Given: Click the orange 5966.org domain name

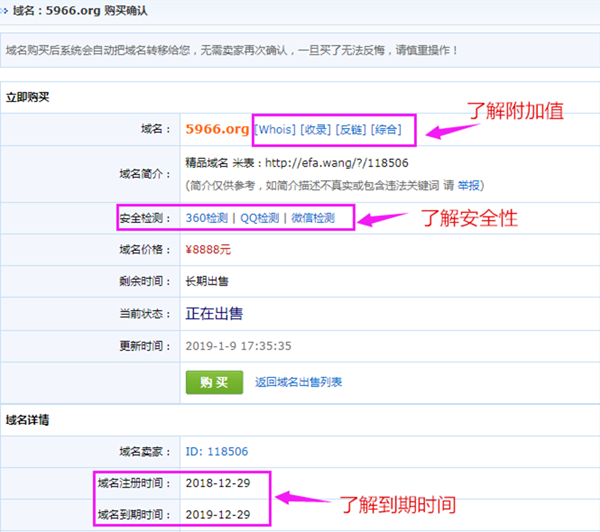Looking at the screenshot, I should [217, 129].
